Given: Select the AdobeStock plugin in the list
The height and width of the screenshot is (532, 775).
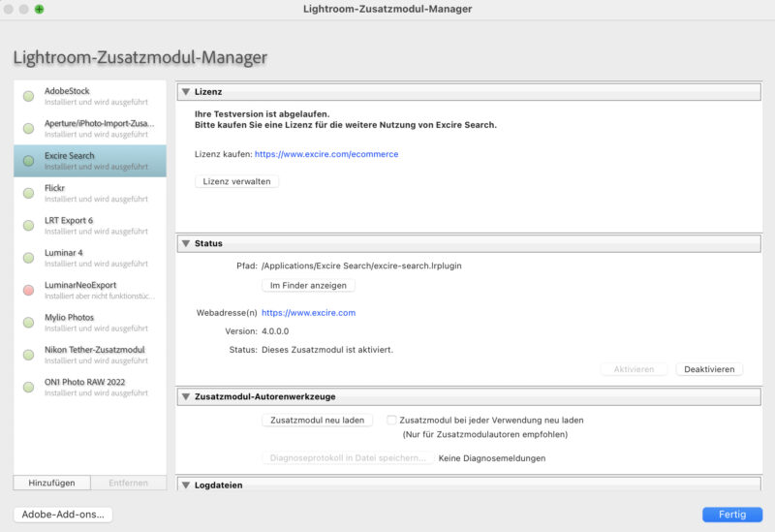Looking at the screenshot, I should pos(90,96).
